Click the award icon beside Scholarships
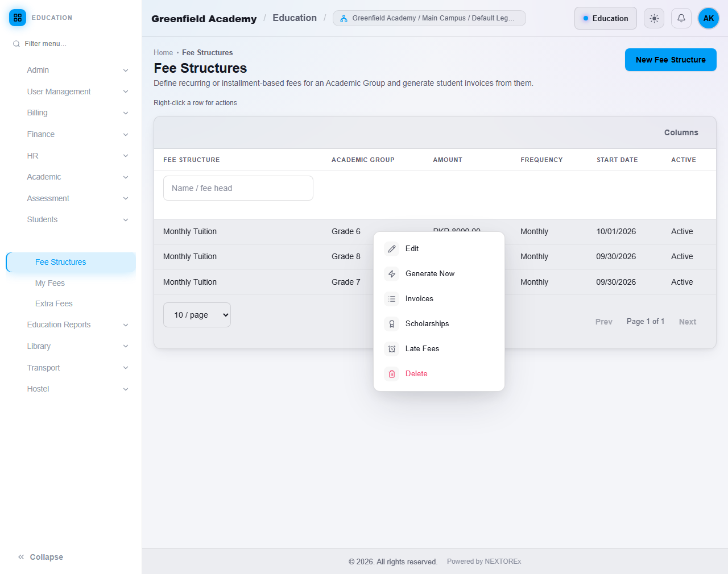 pos(392,324)
